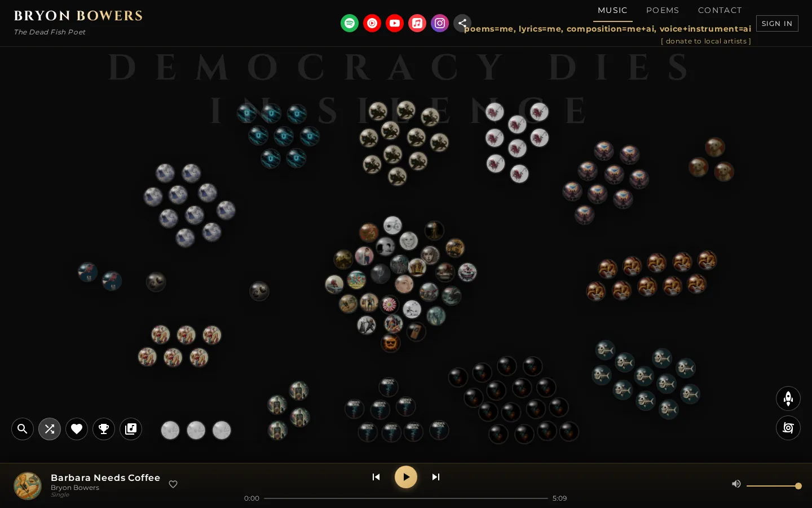Screen dimensions: 812x508
Task: Skip to the previous track
Action: tap(376, 477)
